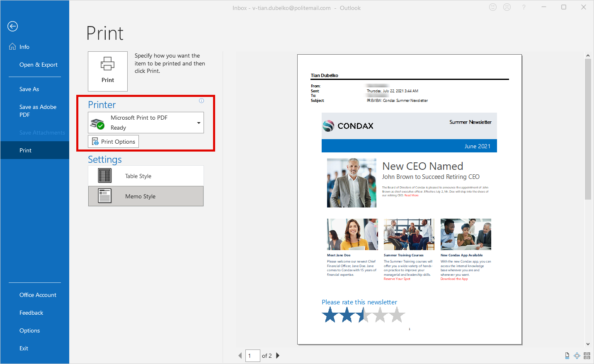This screenshot has width=594, height=364.
Task: Click the "Summer Training Courses" article title
Action: [404, 255]
